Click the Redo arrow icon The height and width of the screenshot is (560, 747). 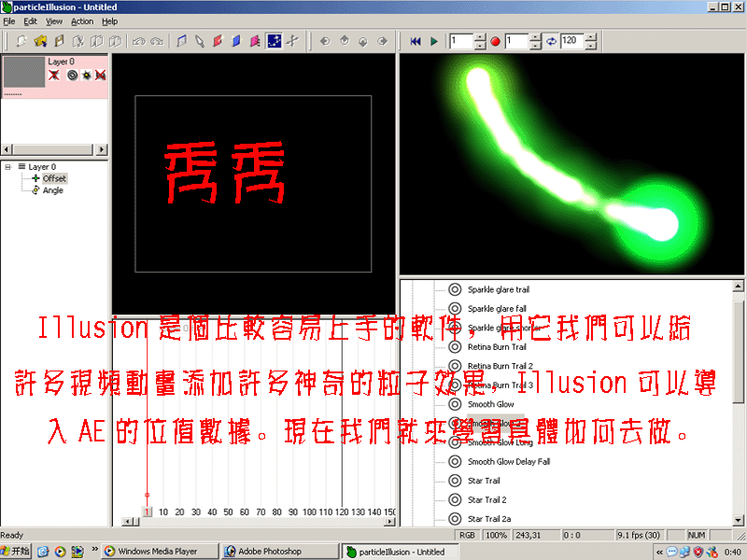157,41
